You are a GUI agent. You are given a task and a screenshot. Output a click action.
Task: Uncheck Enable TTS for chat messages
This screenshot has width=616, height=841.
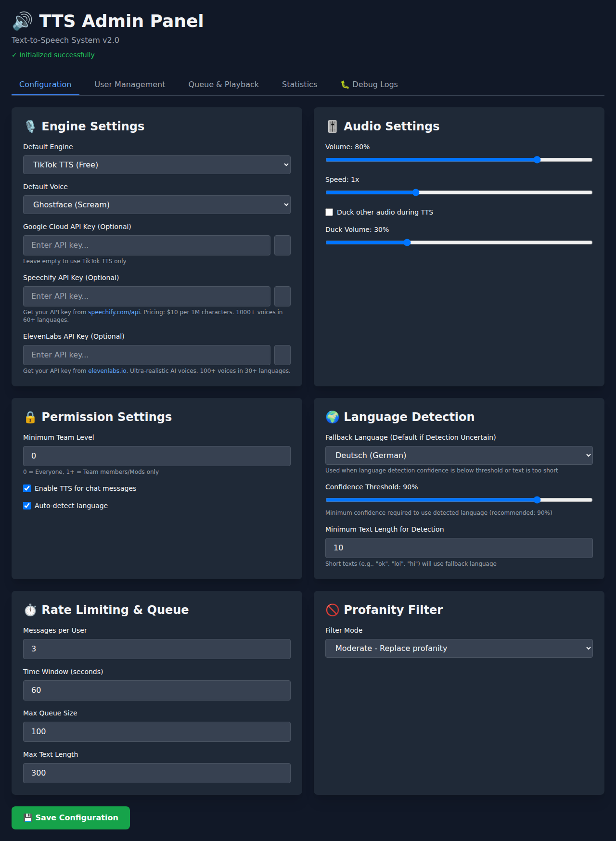[27, 488]
